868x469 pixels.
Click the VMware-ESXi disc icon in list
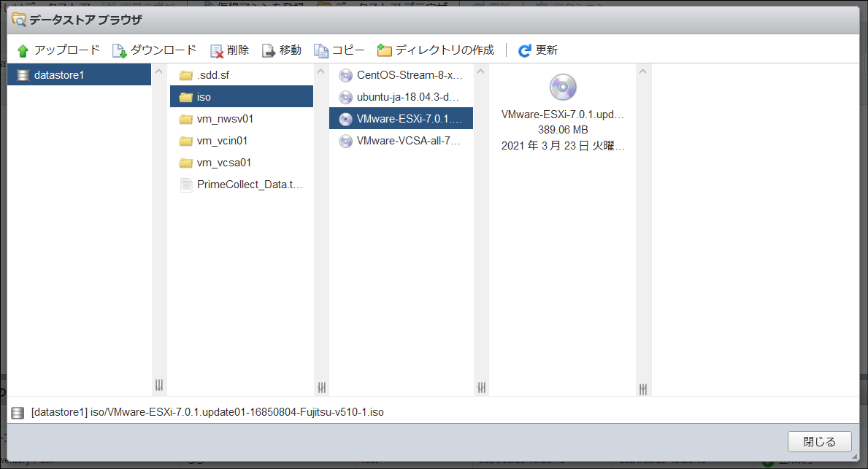345,119
